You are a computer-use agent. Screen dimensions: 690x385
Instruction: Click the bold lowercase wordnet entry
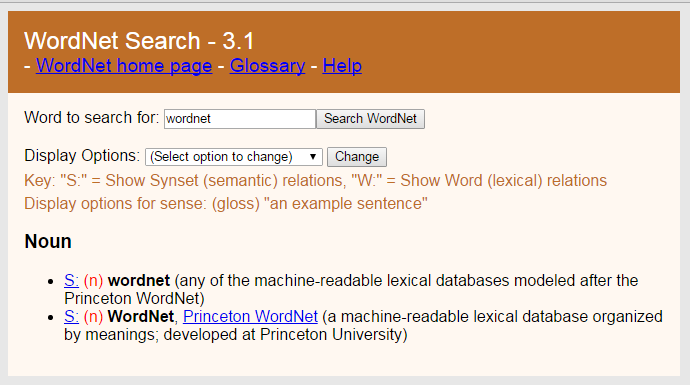tap(139, 280)
